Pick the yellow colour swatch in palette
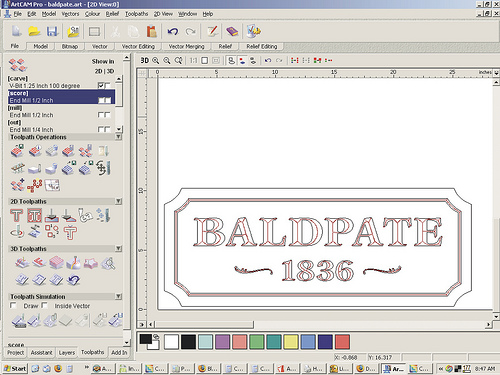The height and width of the screenshot is (375, 500). tap(291, 342)
